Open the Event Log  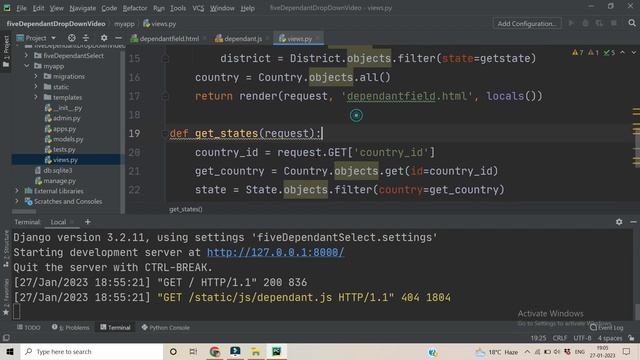(x=607, y=327)
